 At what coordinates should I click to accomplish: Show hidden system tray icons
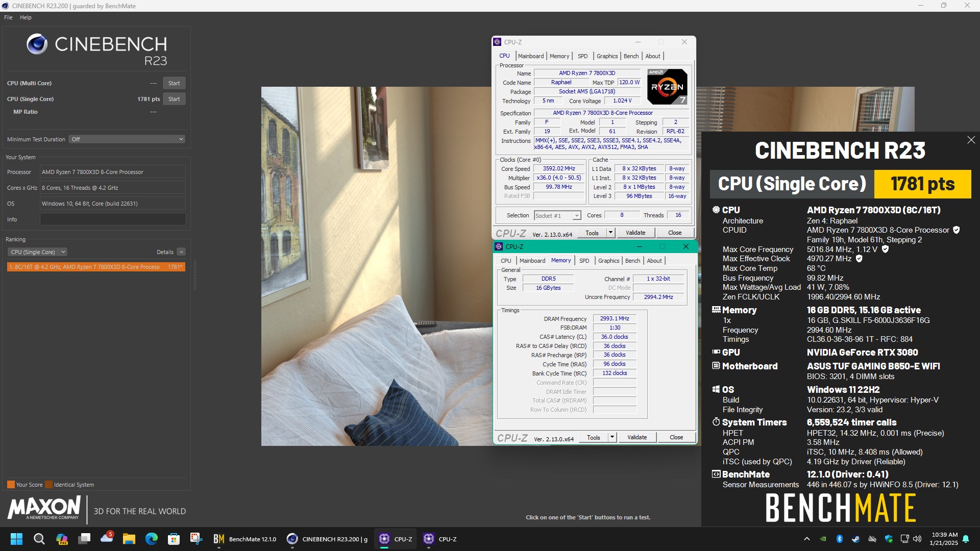[x=806, y=539]
